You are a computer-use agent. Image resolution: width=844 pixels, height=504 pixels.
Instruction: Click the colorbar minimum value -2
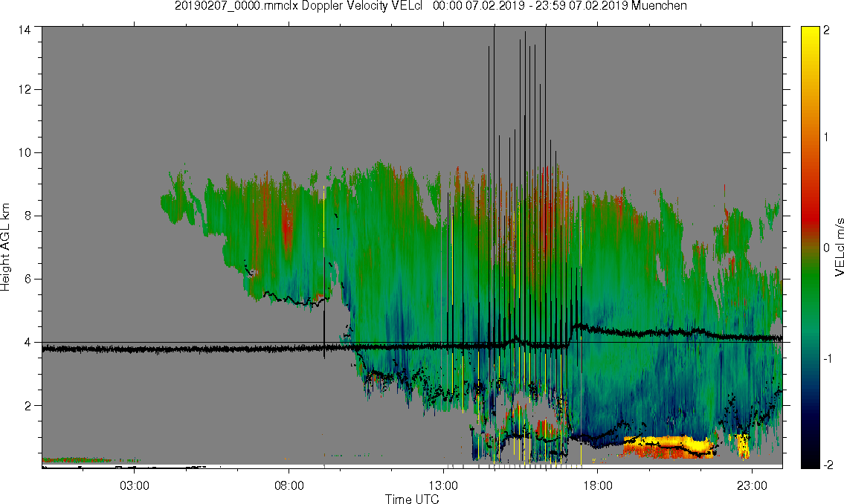point(828,464)
